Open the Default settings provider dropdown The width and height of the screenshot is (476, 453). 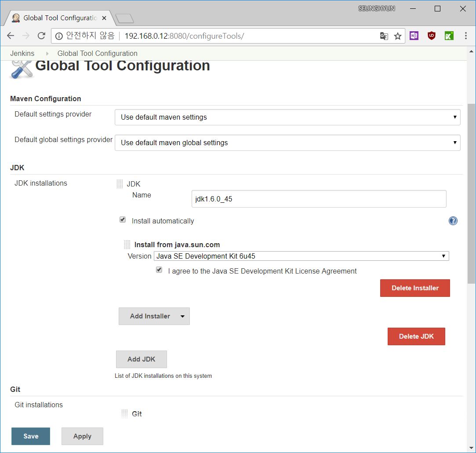point(287,117)
